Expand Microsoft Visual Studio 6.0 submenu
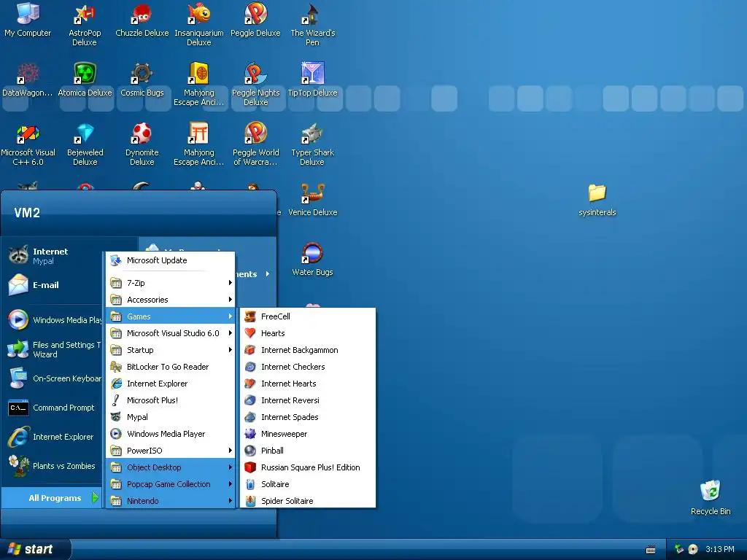The height and width of the screenshot is (560, 747). (x=171, y=333)
